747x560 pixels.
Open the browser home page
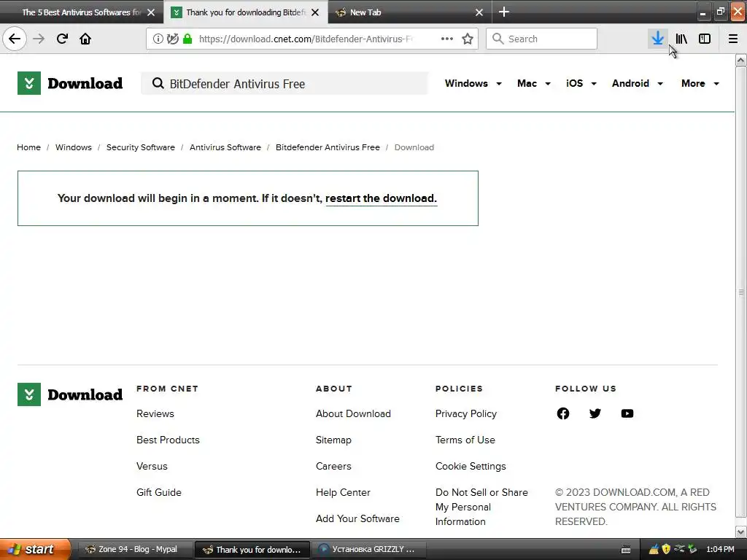tap(85, 39)
